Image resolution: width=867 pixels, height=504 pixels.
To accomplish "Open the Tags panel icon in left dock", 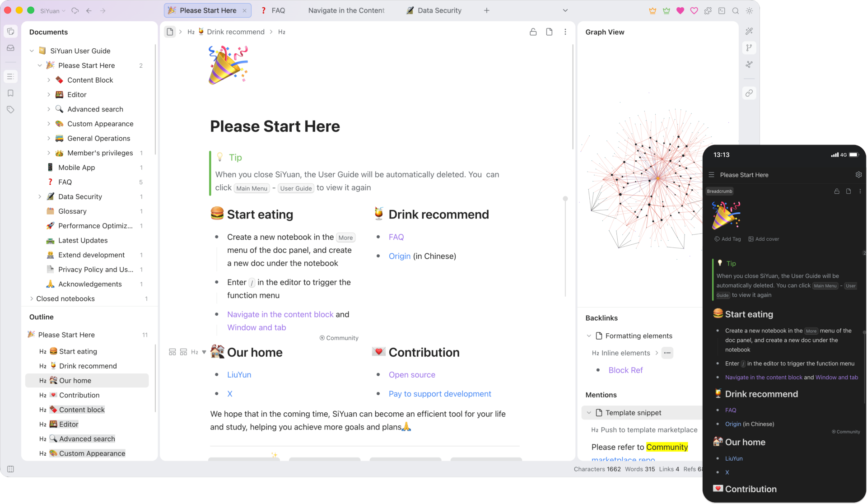I will pos(10,110).
